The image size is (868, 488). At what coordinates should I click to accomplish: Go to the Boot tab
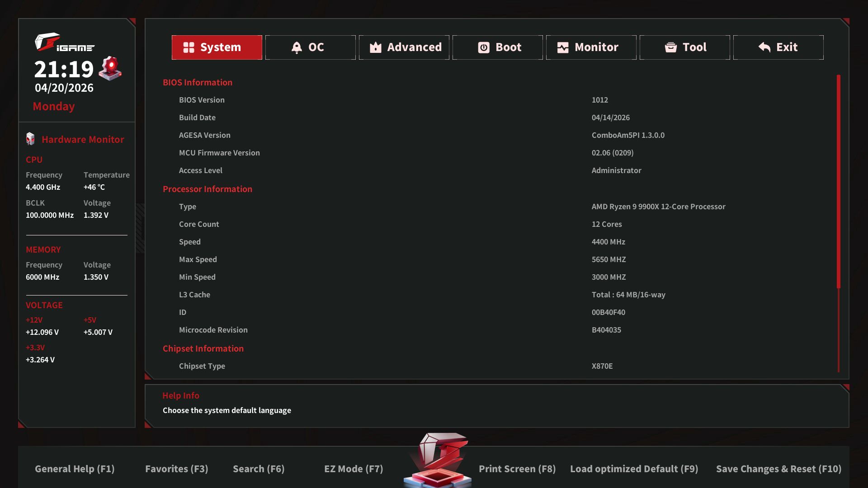[x=498, y=47]
